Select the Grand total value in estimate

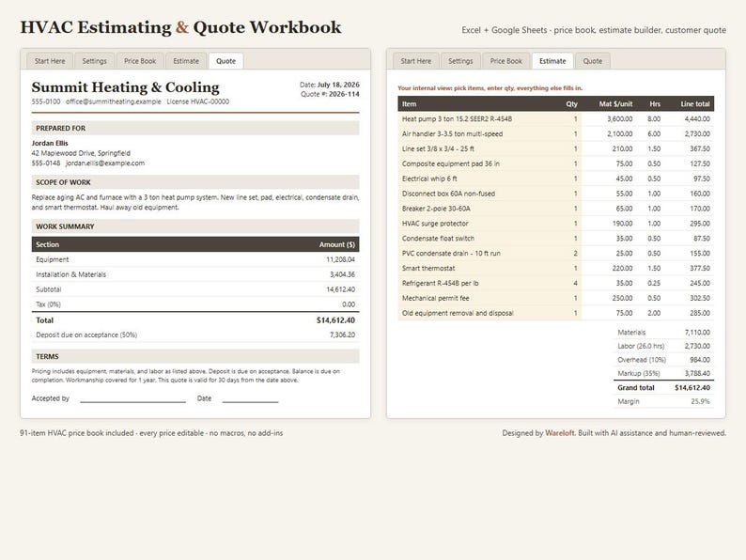coord(692,388)
